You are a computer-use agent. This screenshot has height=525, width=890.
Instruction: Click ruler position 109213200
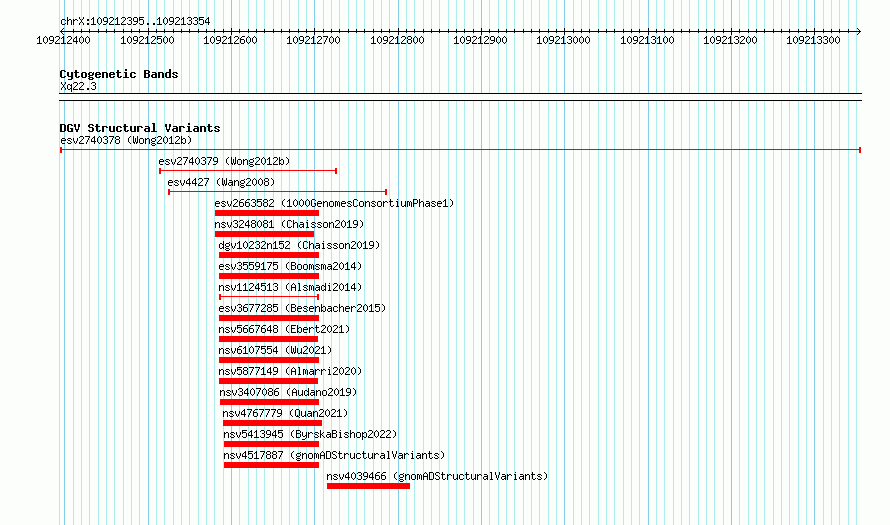[x=731, y=40]
